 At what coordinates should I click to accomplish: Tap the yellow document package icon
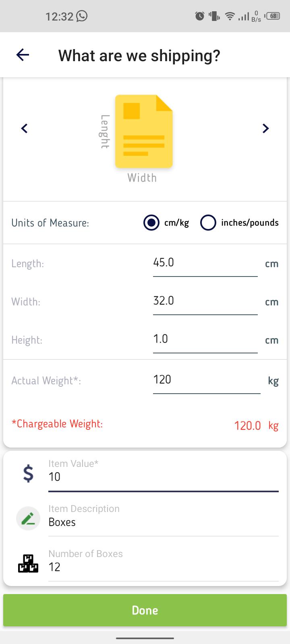pyautogui.click(x=144, y=131)
